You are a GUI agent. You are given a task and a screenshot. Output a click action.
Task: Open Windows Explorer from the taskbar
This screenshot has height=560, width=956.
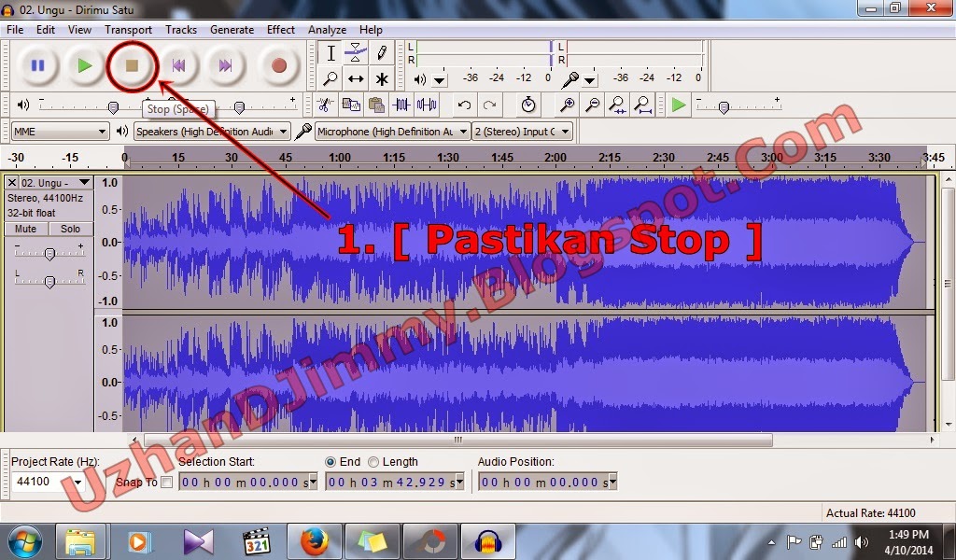pyautogui.click(x=80, y=541)
